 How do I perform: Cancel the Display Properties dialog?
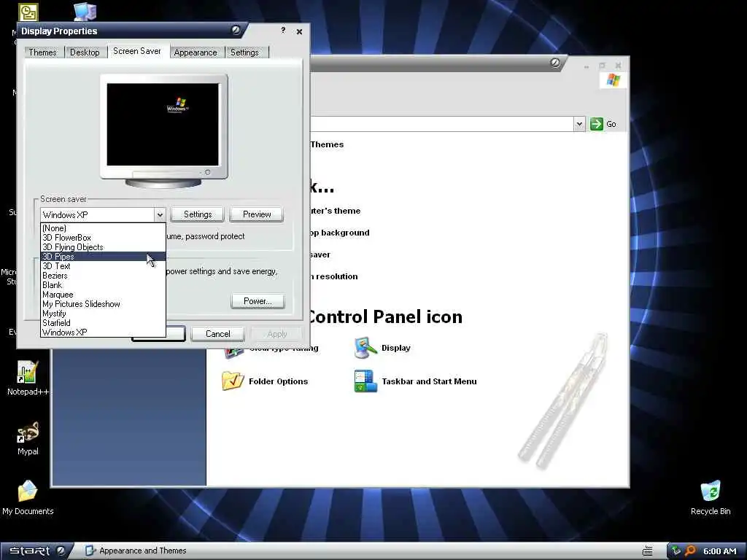pos(217,334)
